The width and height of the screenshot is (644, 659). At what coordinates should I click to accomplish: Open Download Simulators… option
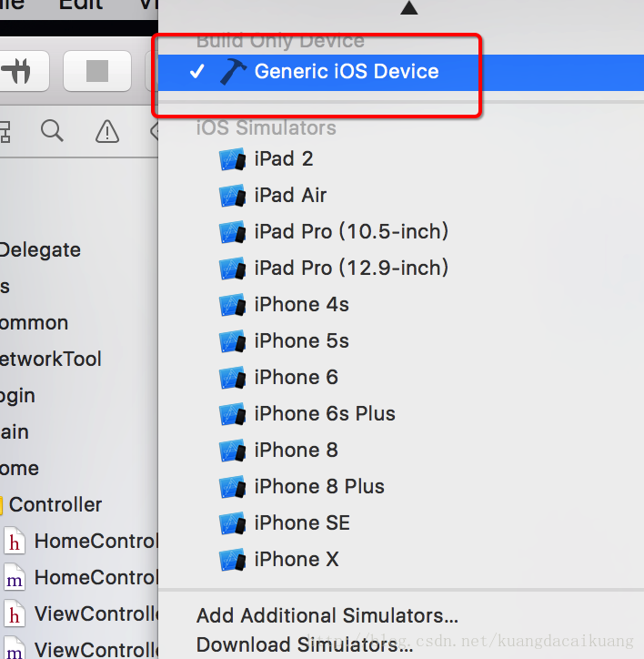[305, 644]
